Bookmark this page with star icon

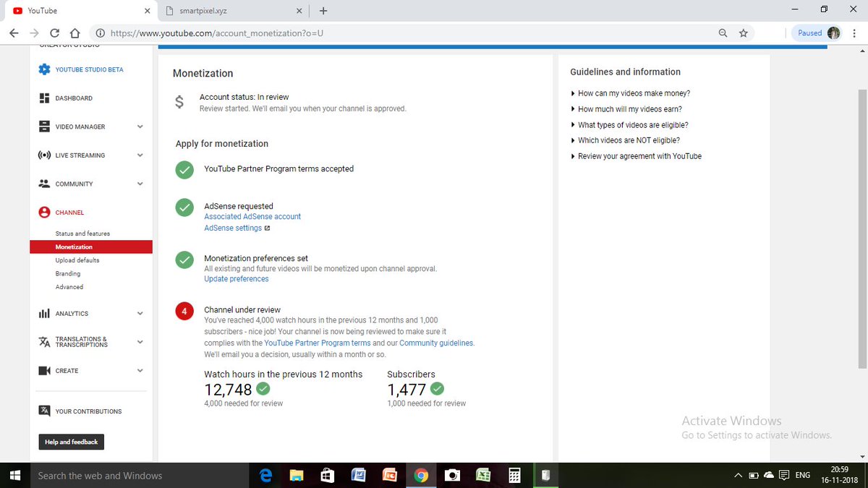[x=743, y=33]
